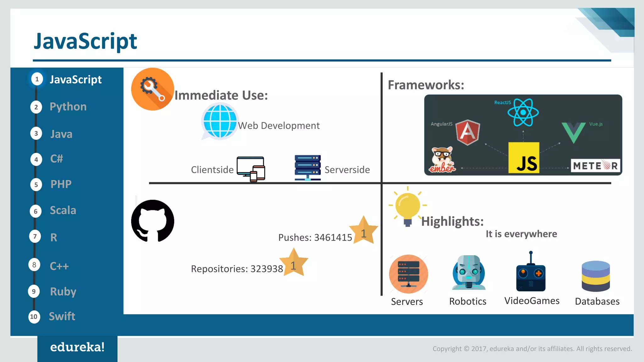Click the 'Servers' label
Viewport: 644px width, 362px height.
(x=407, y=302)
